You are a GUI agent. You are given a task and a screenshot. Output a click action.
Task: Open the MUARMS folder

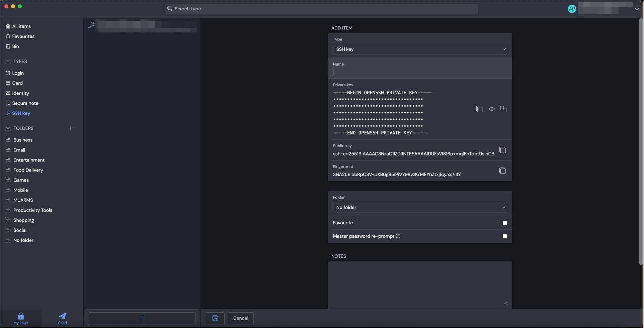click(19, 200)
